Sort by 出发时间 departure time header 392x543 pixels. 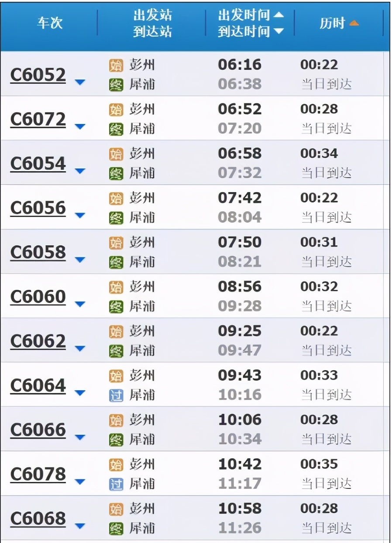pos(251,15)
